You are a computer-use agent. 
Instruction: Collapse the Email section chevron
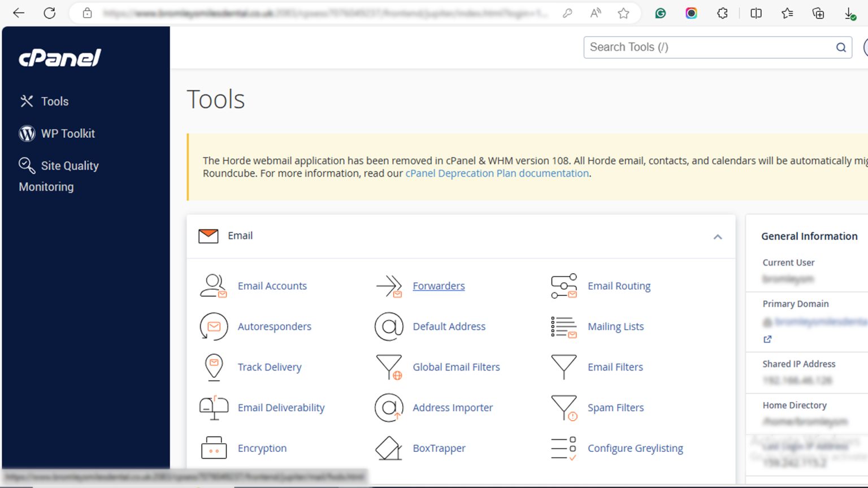pos(718,237)
